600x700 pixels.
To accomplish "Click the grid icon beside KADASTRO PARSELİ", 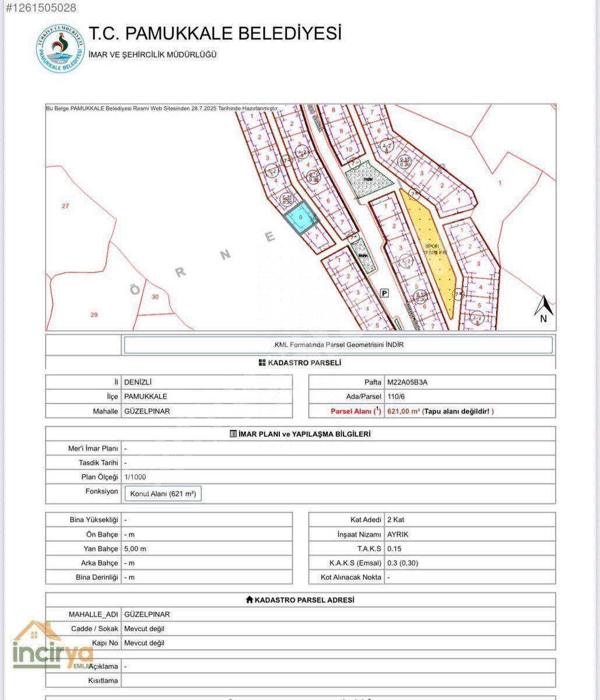I will click(262, 363).
